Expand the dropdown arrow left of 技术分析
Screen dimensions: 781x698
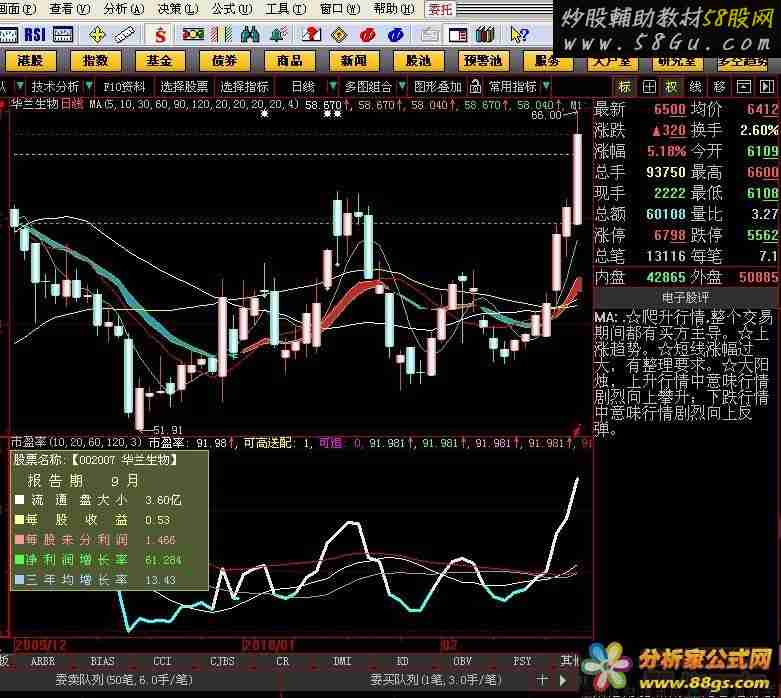20,86
